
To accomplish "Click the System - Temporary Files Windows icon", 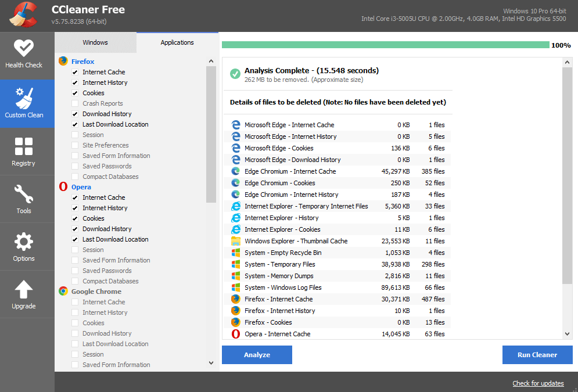I will pyautogui.click(x=235, y=264).
